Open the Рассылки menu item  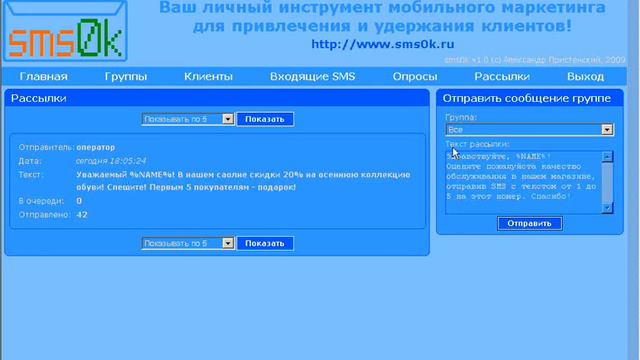pyautogui.click(x=502, y=76)
